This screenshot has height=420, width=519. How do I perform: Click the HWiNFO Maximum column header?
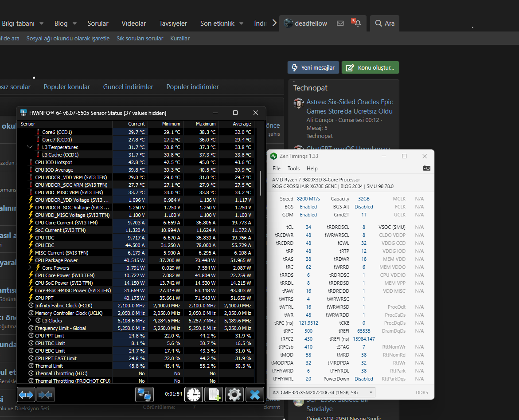pos(201,124)
